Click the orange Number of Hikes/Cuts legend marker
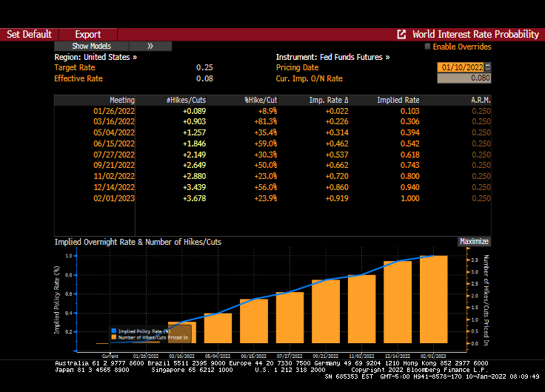The image size is (545, 392). (x=113, y=337)
